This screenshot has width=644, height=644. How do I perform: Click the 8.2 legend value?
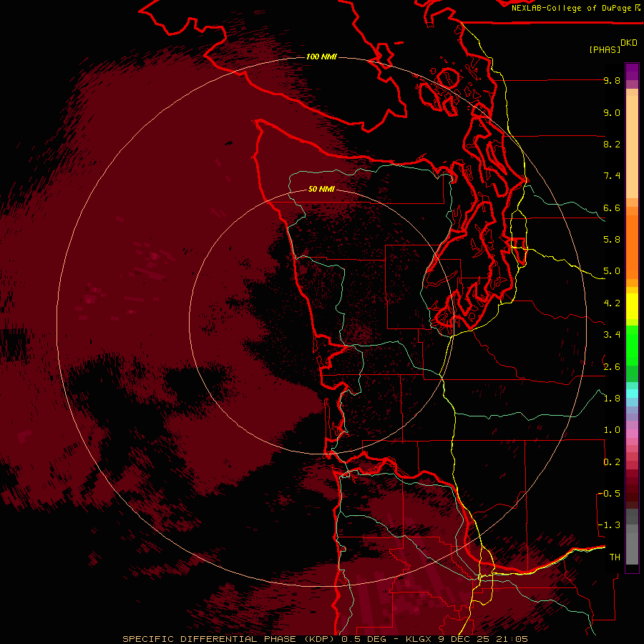pos(612,145)
